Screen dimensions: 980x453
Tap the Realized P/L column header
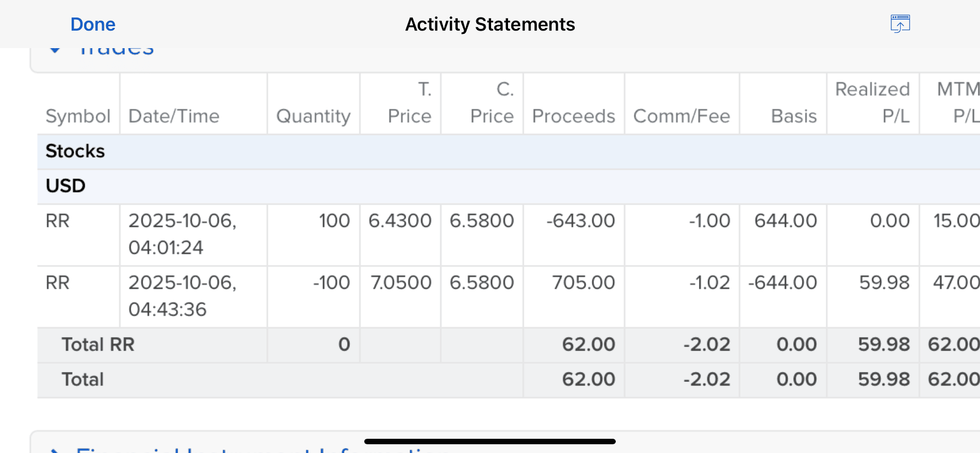click(x=873, y=103)
